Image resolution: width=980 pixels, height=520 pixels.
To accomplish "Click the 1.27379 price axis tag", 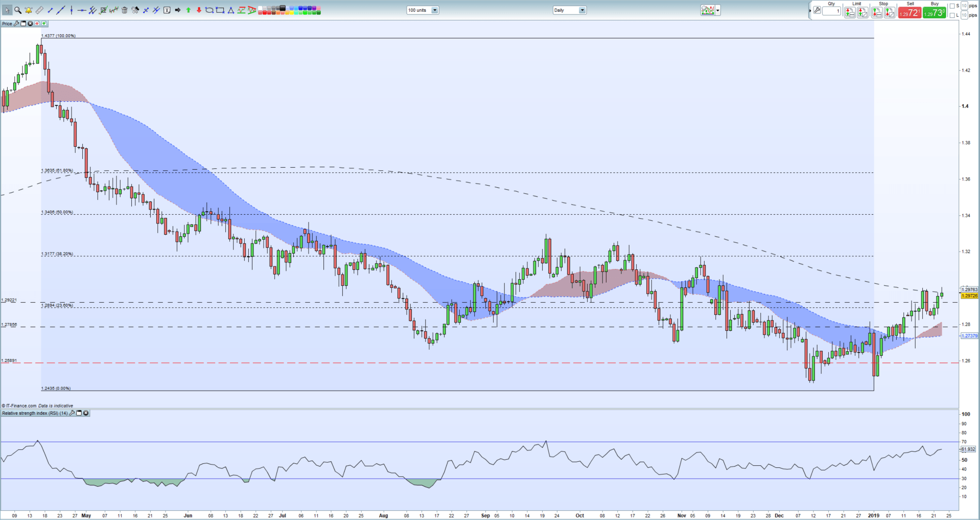I will (x=969, y=336).
